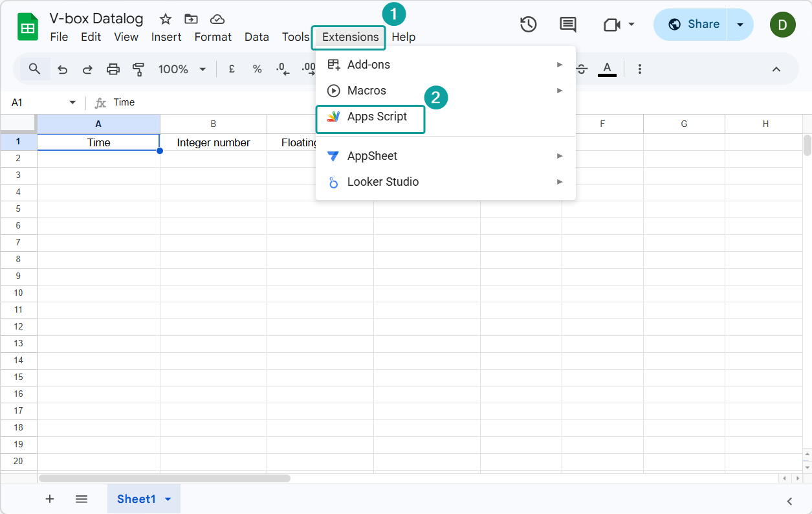Click the undo arrow in toolbar
Viewport: 812px width, 514px height.
click(x=63, y=69)
